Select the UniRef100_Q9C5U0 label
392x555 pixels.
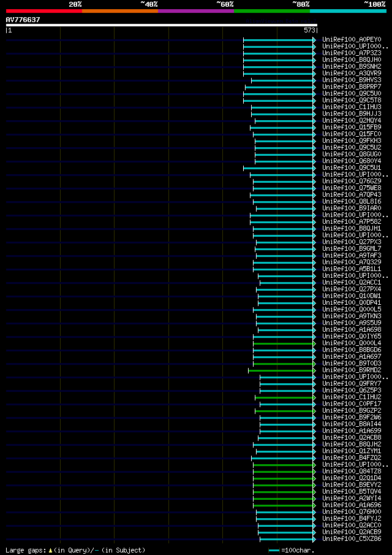pyautogui.click(x=352, y=93)
